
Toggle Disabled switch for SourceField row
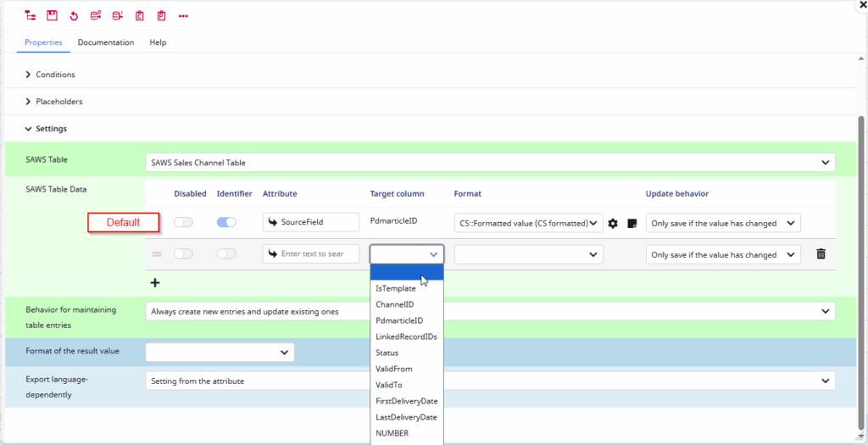183,222
